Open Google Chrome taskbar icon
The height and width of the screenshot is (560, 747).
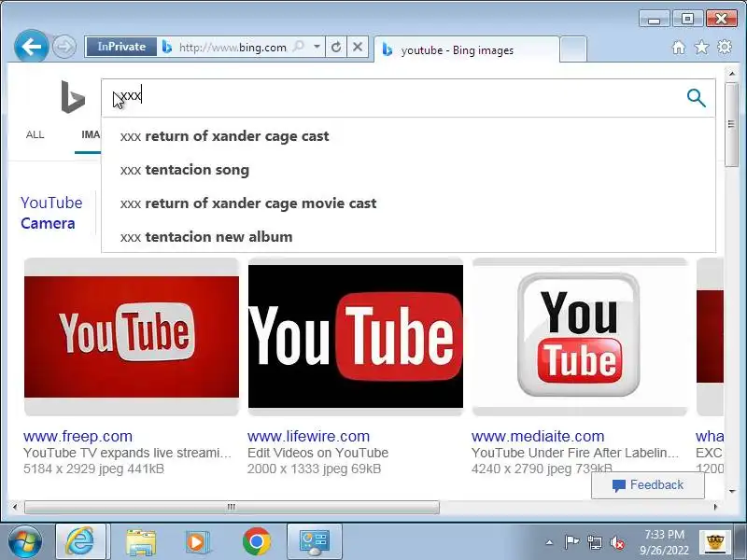point(256,542)
